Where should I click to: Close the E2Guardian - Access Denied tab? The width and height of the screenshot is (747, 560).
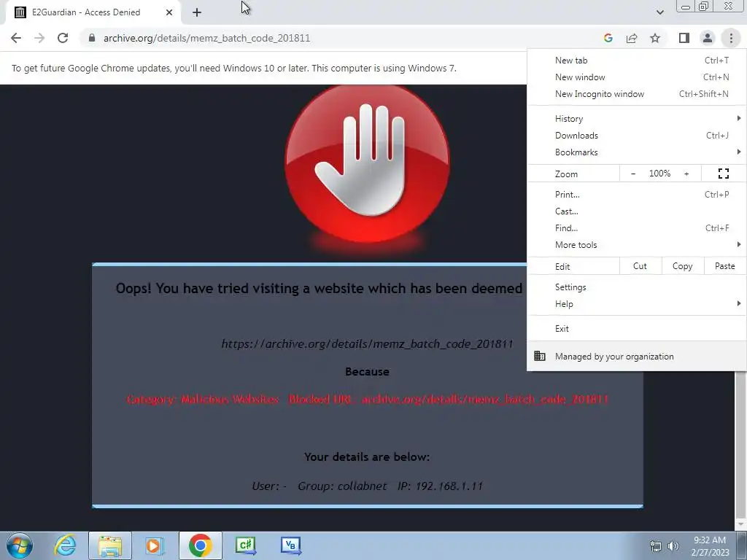169,12
